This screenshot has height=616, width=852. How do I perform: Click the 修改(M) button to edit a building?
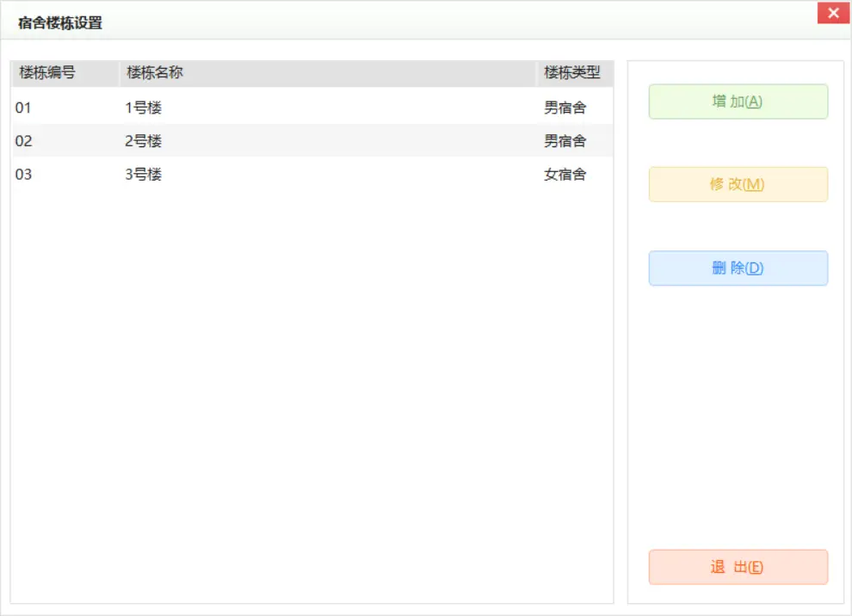tap(738, 183)
